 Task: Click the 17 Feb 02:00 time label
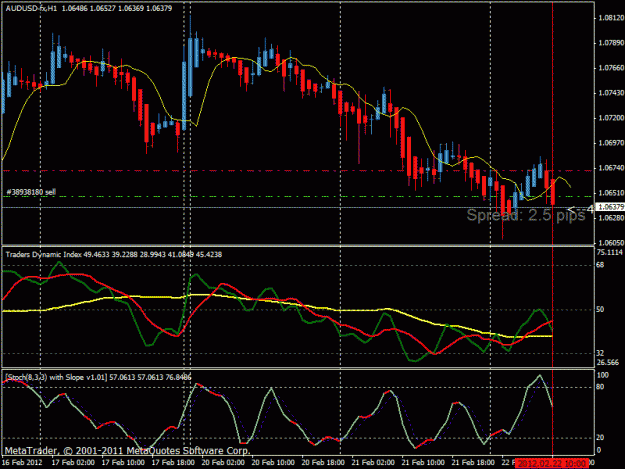coord(73,462)
